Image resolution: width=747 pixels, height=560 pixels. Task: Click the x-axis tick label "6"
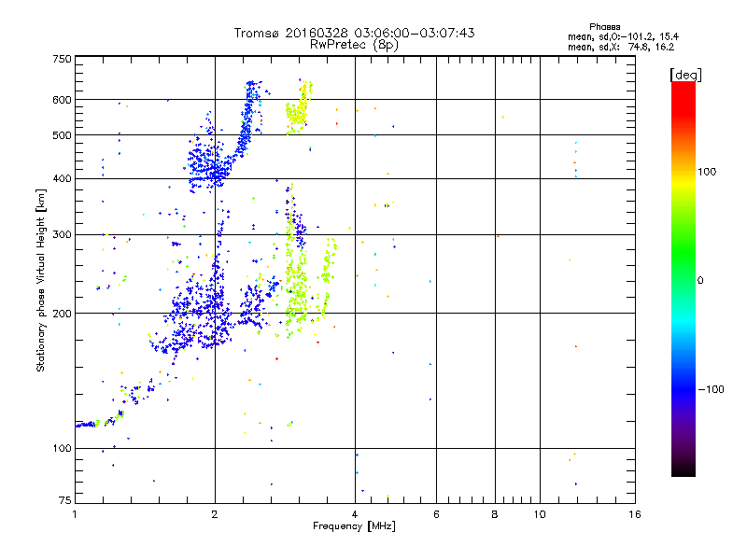pyautogui.click(x=436, y=514)
